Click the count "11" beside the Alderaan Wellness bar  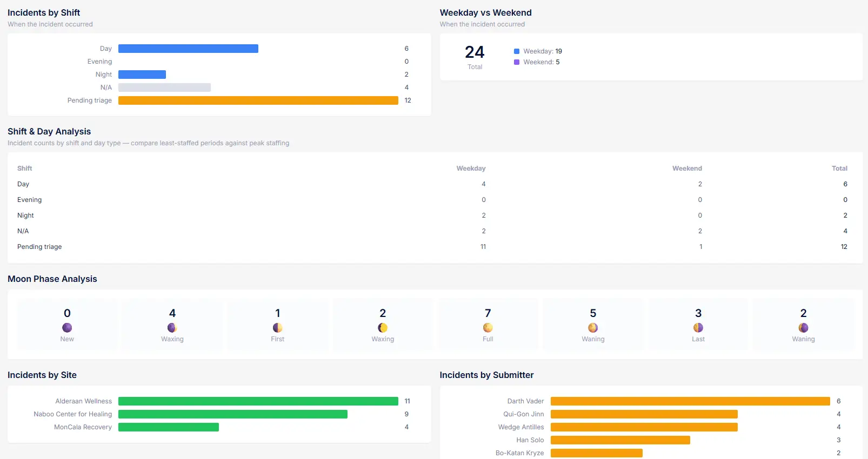pos(408,401)
